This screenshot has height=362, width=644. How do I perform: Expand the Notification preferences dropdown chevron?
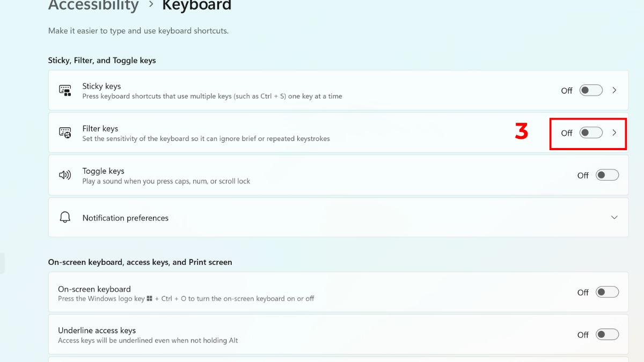pos(614,217)
